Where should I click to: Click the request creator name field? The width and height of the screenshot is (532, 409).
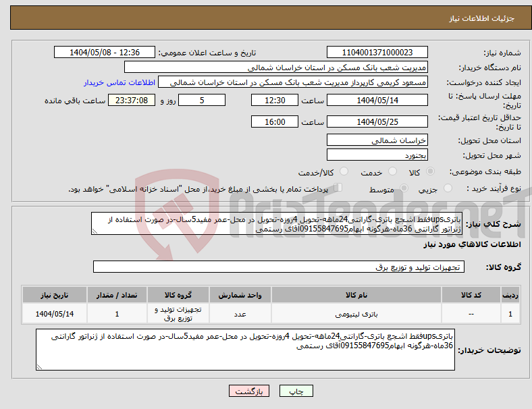pos(293,82)
